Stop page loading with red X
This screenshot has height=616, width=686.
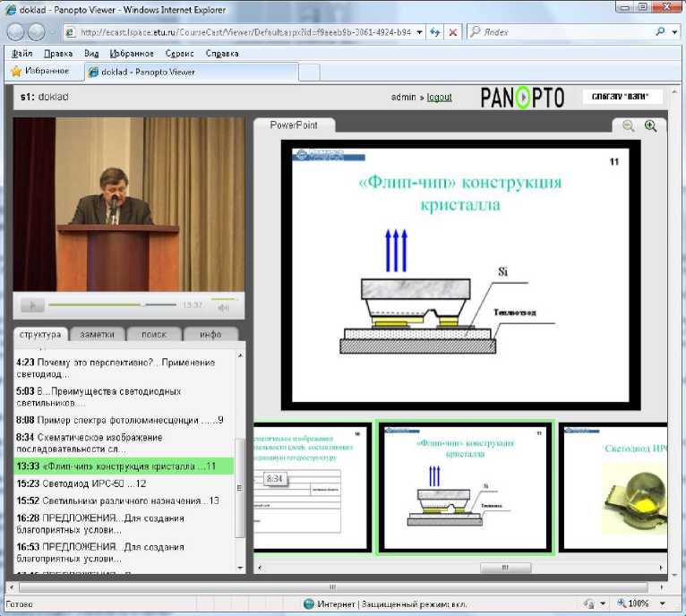pyautogui.click(x=453, y=31)
